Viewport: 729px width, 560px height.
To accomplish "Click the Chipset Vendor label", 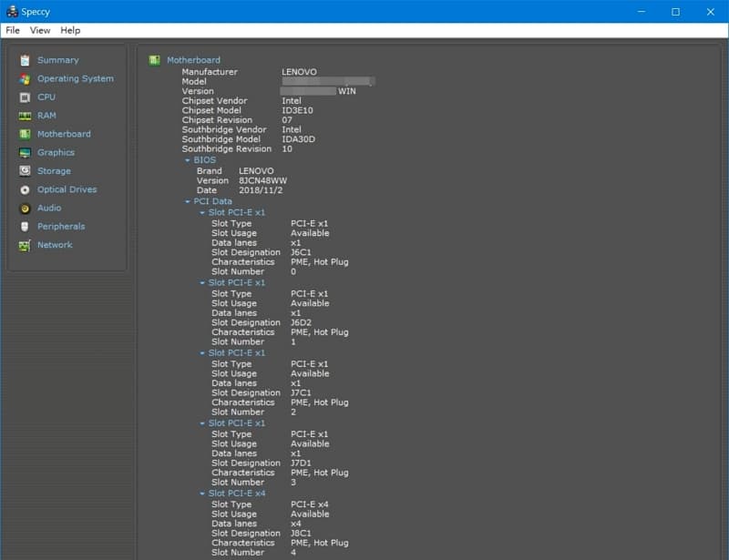I will click(x=214, y=101).
